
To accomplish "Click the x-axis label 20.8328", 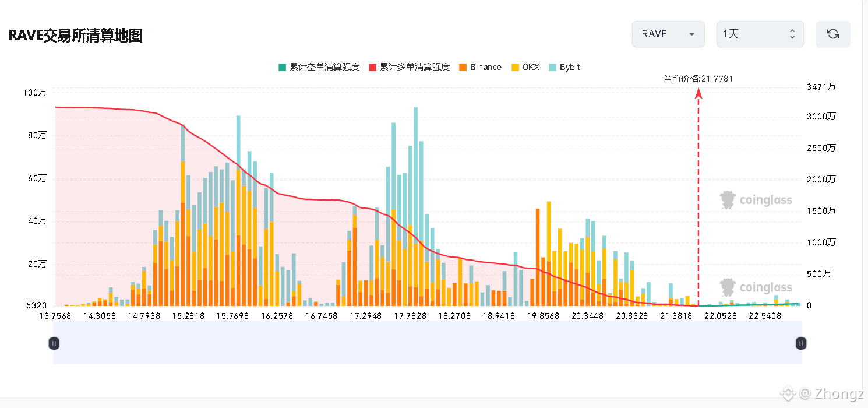I will [x=631, y=316].
